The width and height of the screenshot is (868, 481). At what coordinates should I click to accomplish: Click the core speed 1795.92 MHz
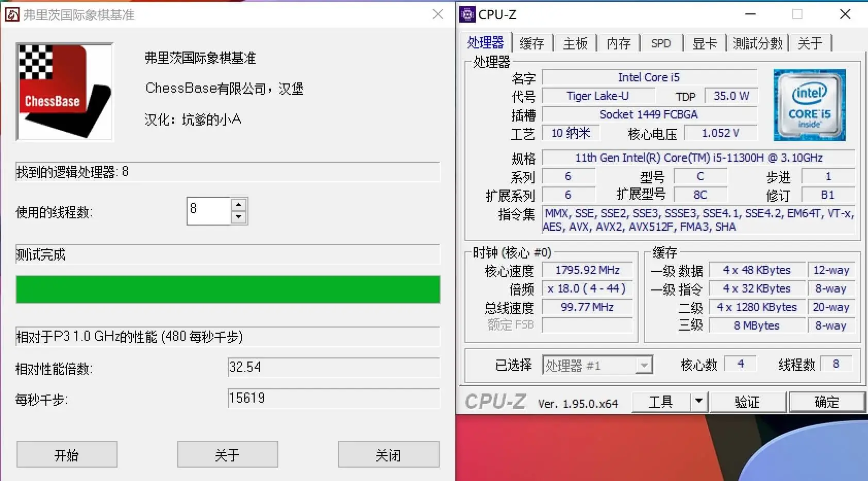pyautogui.click(x=588, y=270)
